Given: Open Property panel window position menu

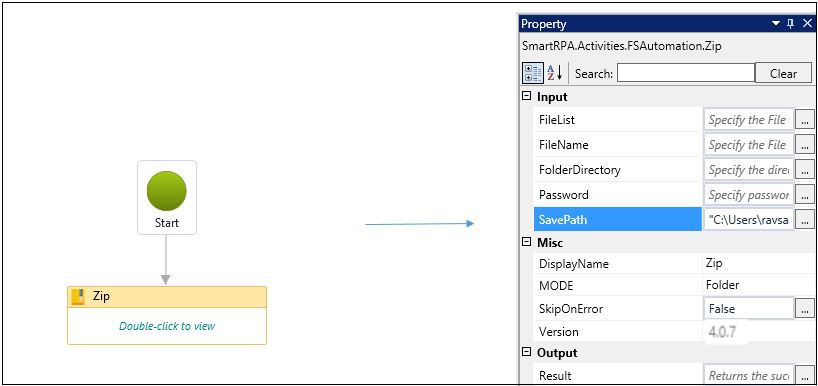Looking at the screenshot, I should [776, 23].
